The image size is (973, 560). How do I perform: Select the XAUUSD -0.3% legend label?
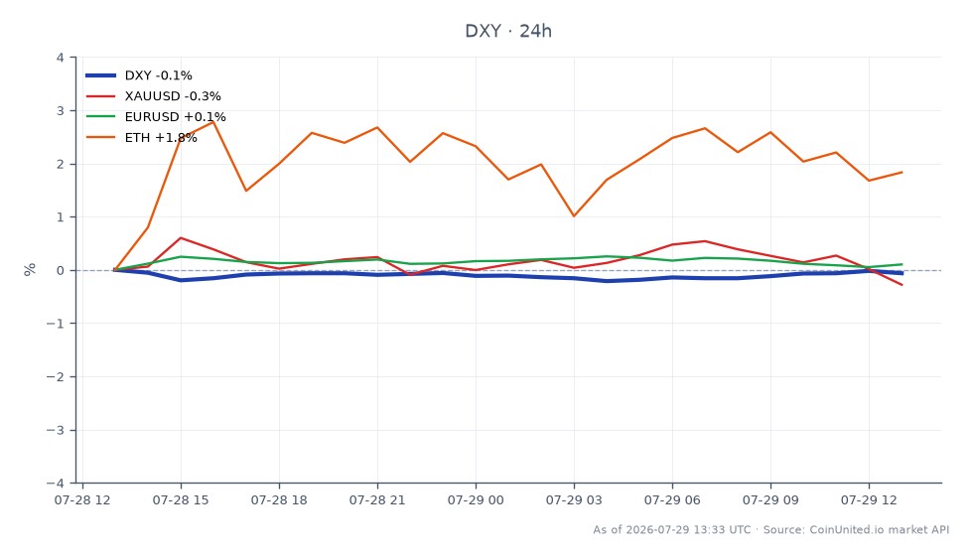click(173, 96)
